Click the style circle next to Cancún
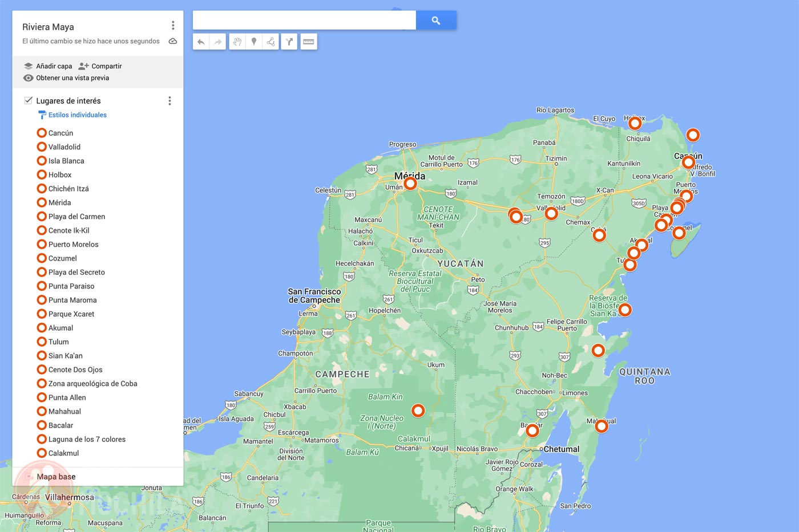This screenshot has height=532, width=799. click(42, 132)
